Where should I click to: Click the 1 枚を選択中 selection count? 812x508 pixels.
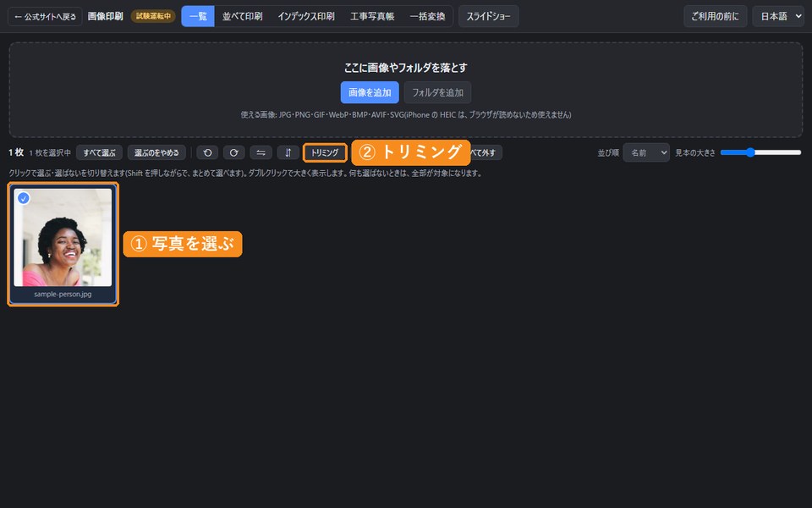(x=50, y=152)
